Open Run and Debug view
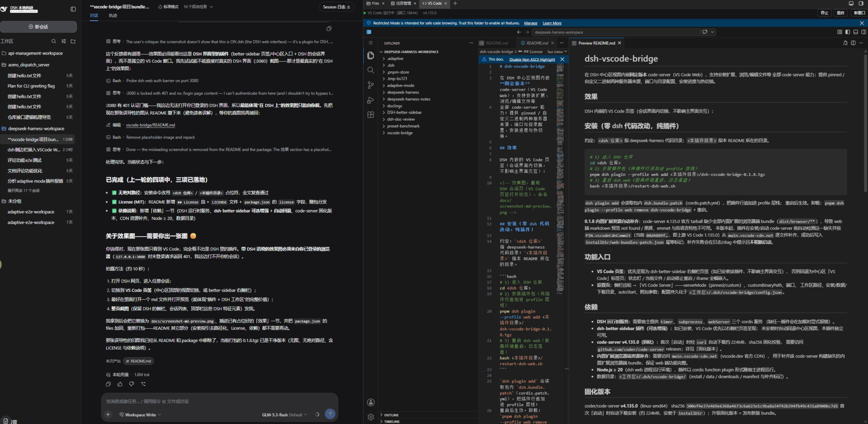 click(371, 100)
